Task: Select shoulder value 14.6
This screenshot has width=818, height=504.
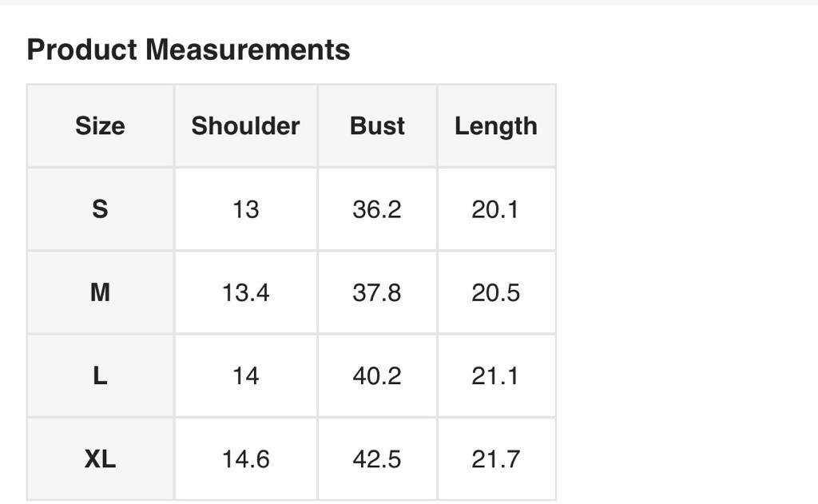Action: pos(245,459)
